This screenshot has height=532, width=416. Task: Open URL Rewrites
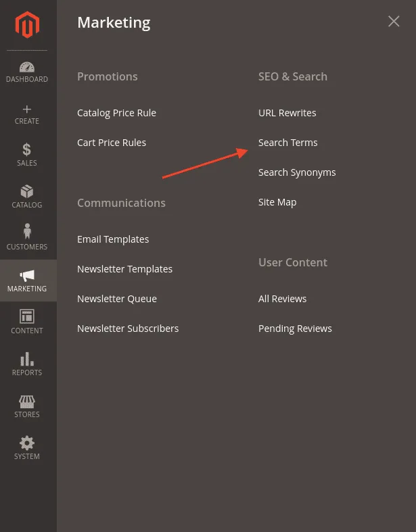pos(287,113)
